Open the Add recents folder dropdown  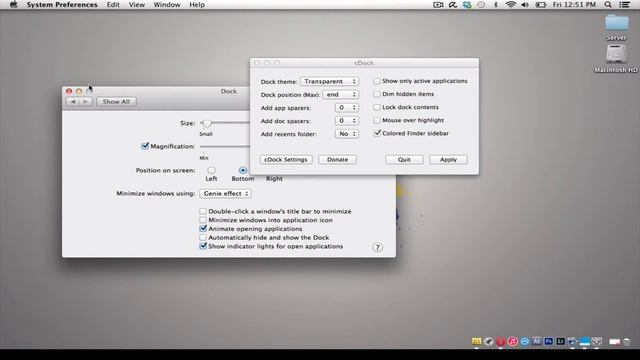pyautogui.click(x=347, y=133)
